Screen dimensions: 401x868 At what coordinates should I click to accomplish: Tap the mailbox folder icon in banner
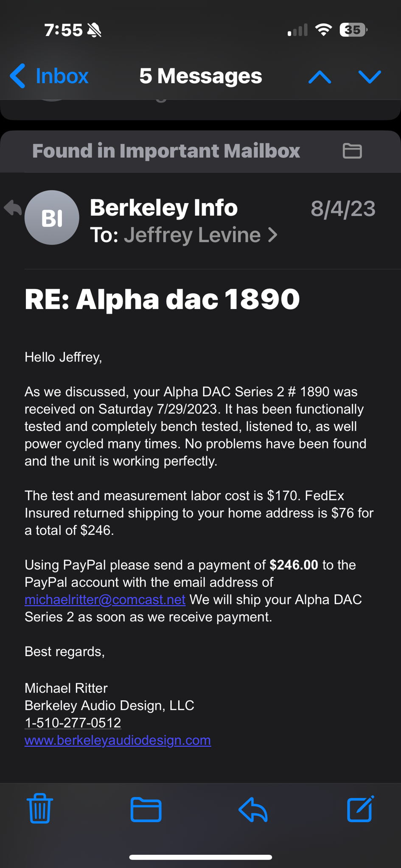pos(352,151)
